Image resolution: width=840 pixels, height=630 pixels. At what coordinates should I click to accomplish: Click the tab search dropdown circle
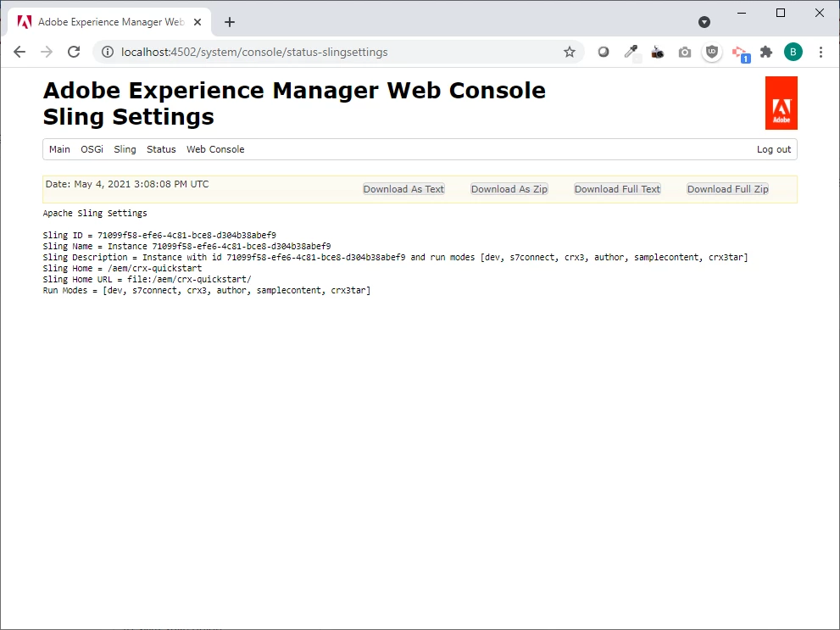click(704, 22)
